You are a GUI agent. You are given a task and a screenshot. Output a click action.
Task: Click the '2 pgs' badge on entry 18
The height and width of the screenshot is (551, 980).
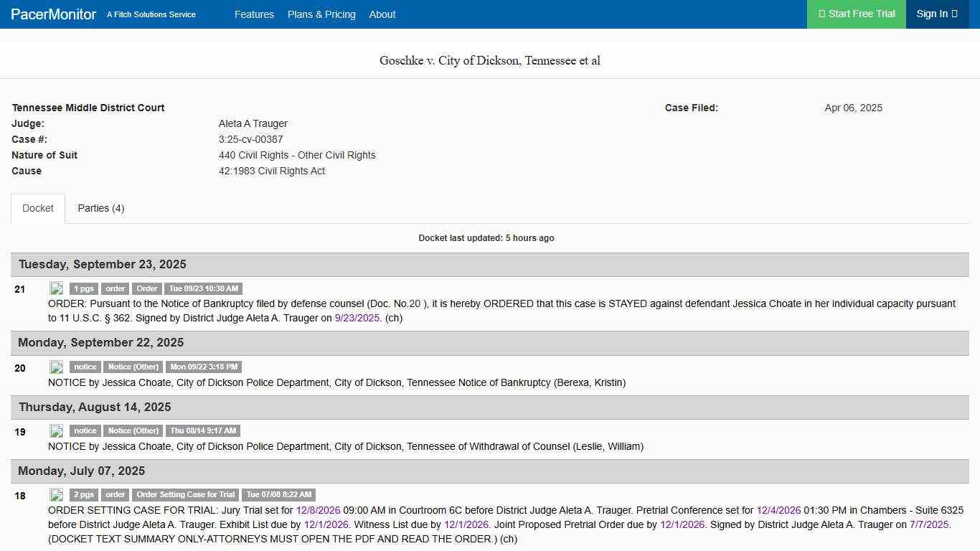tap(83, 494)
